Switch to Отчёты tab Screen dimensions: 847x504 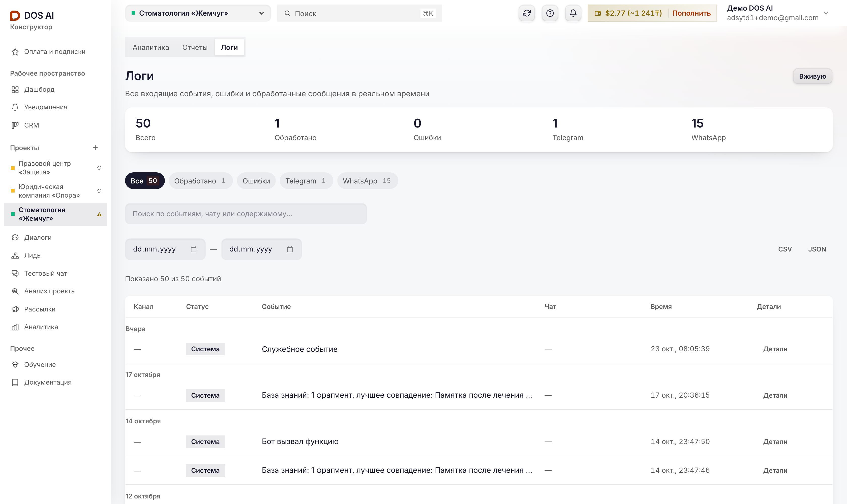[x=195, y=48]
